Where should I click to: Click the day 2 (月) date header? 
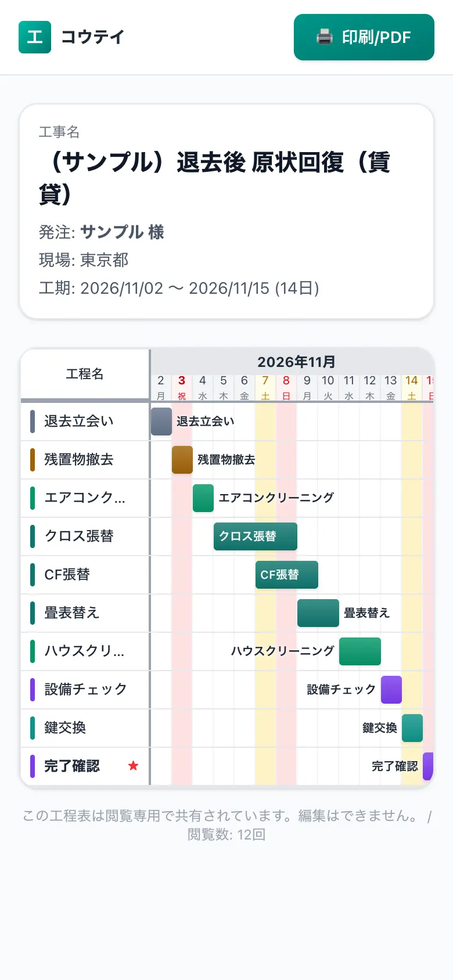(161, 387)
